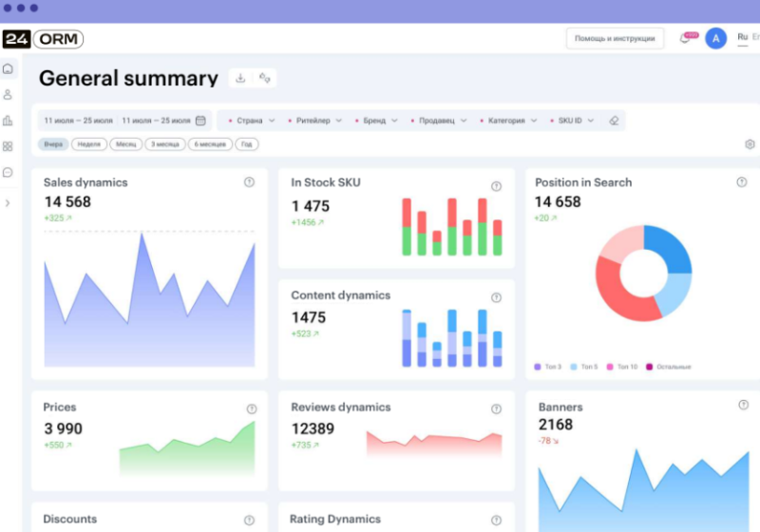Expand the sidebar with the chevron arrow
Screen dimensions: 760x532
8,203
